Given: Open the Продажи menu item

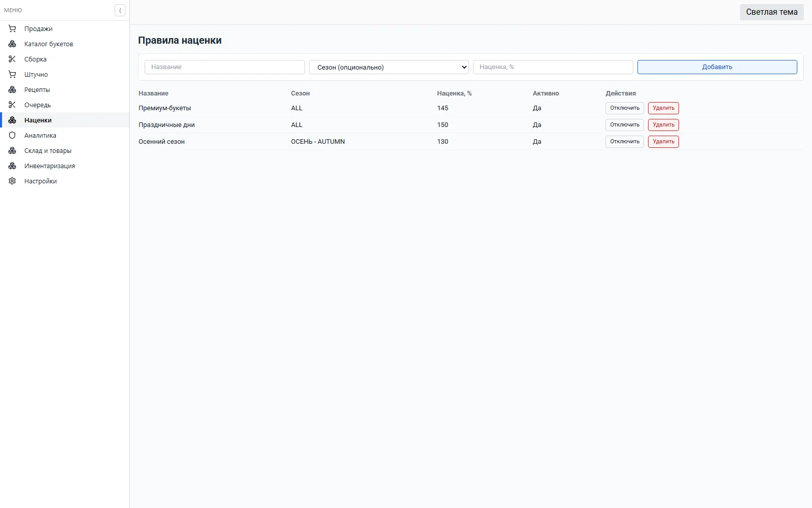Looking at the screenshot, I should [65, 28].
